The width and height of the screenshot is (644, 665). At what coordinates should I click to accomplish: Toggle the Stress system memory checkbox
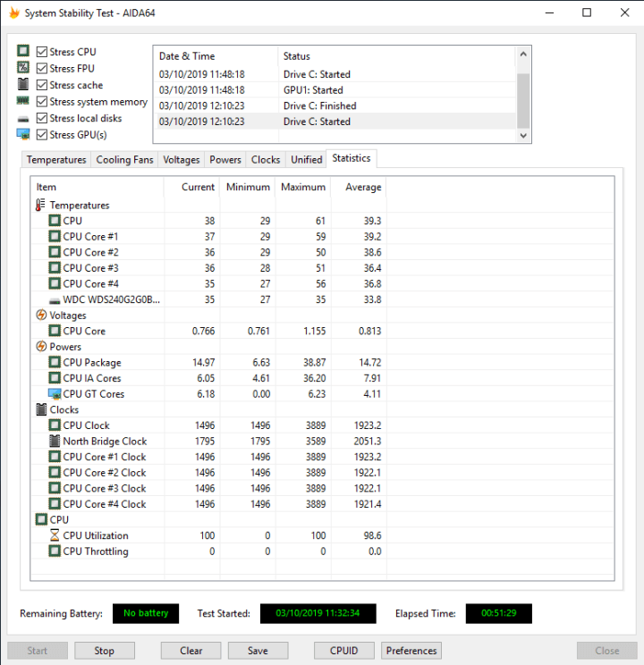point(42,101)
